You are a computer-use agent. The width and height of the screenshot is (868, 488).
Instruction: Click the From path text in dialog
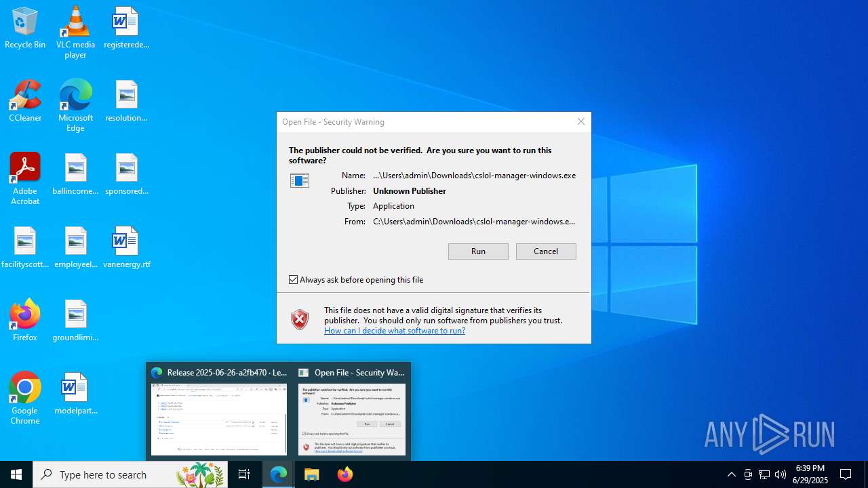(x=474, y=222)
